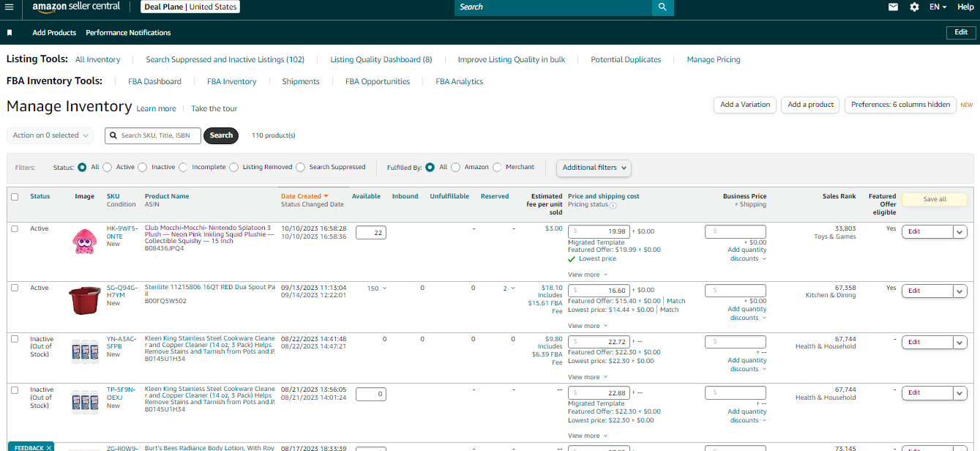Open the Sterilite 11215806 product link
The height and width of the screenshot is (451, 980).
[210, 291]
